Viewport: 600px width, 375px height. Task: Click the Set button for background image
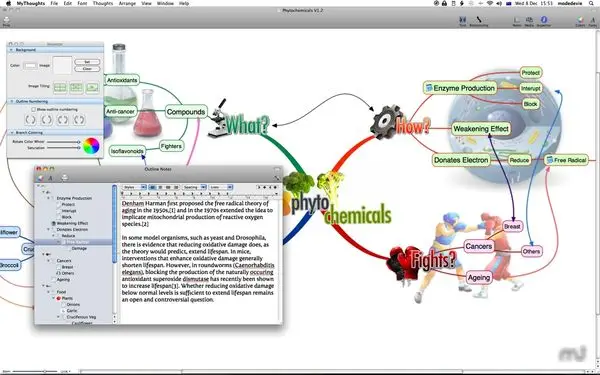click(87, 62)
